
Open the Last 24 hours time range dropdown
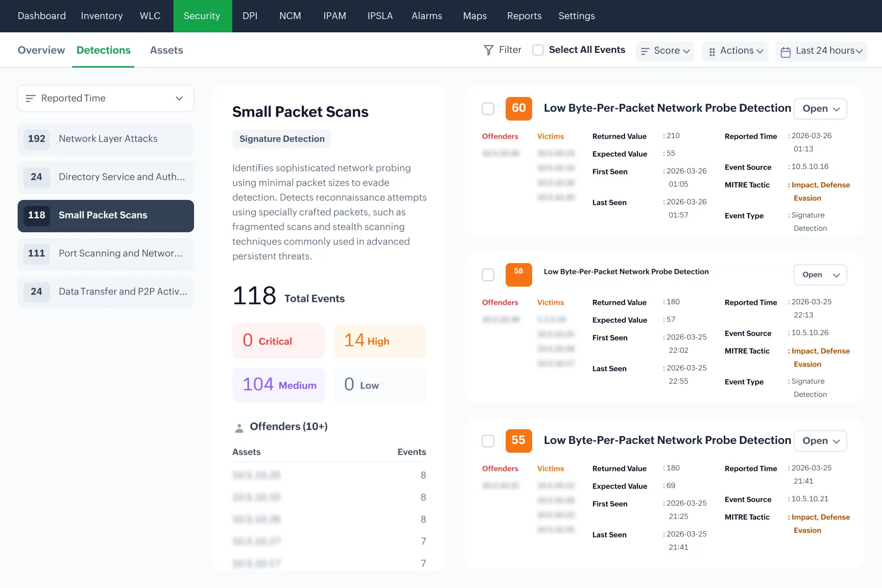(x=821, y=51)
